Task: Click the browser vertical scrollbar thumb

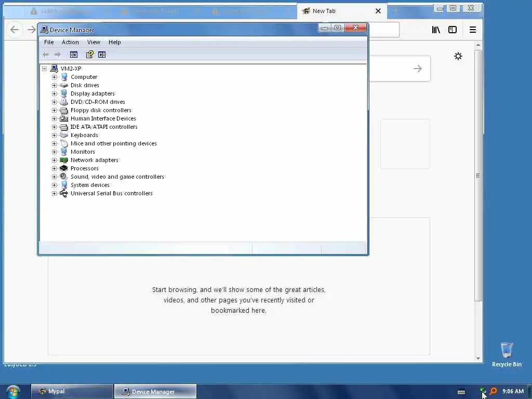Action: 478,176
